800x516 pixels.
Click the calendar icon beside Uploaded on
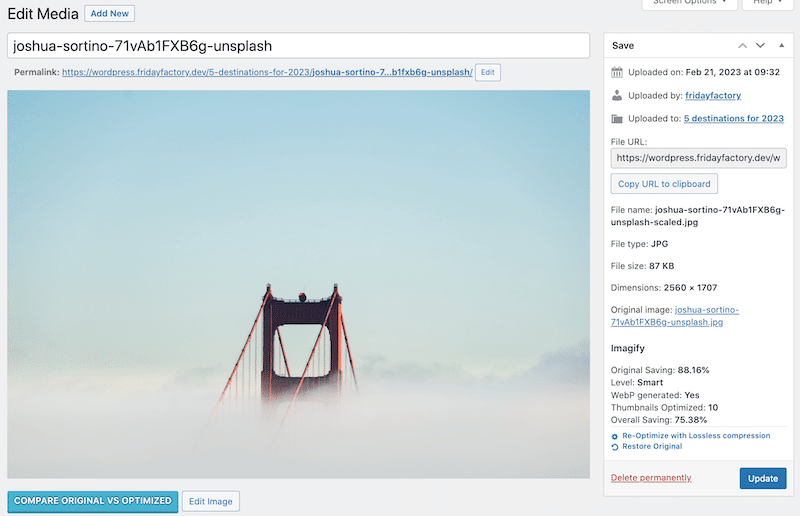coord(617,72)
